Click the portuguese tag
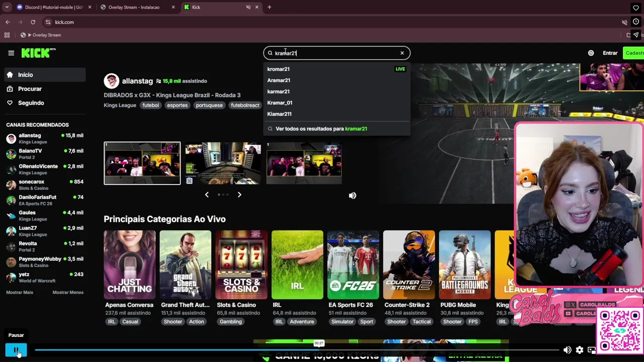The width and height of the screenshot is (644, 362). click(209, 105)
